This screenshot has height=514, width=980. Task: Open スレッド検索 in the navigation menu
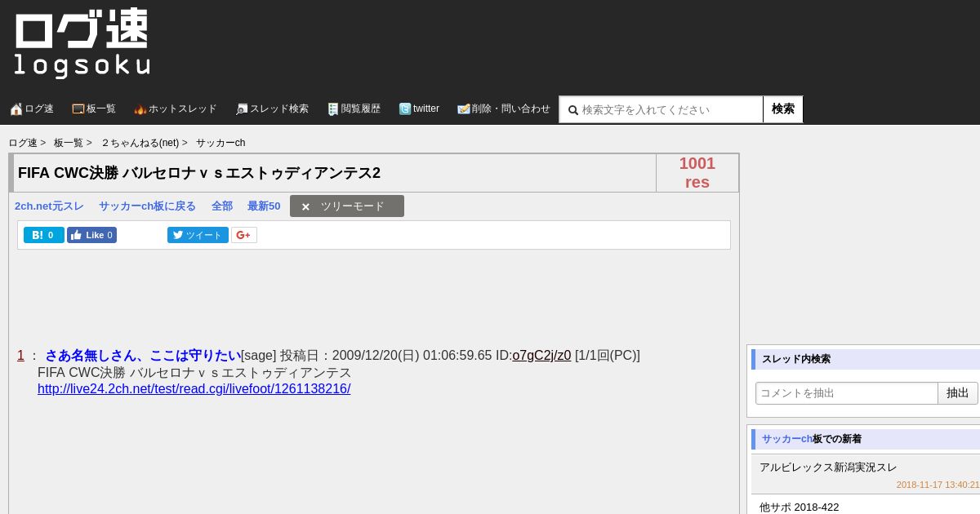[x=279, y=109]
